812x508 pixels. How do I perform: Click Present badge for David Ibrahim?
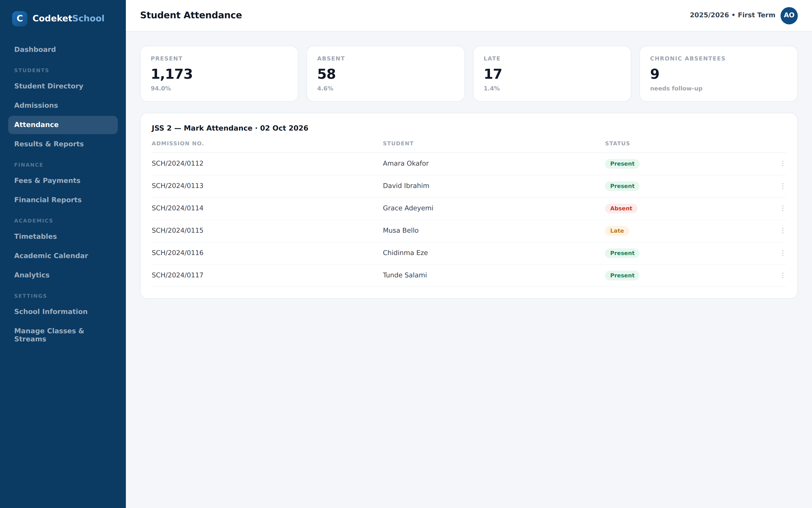pyautogui.click(x=622, y=186)
